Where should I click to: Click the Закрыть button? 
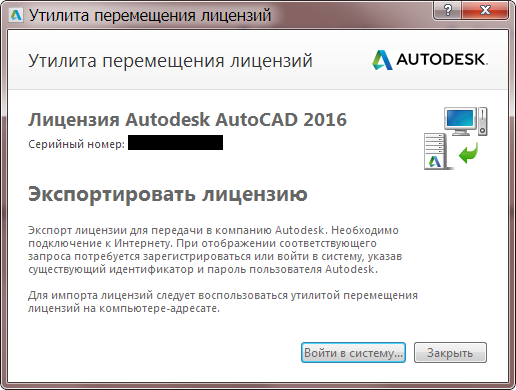(x=450, y=353)
